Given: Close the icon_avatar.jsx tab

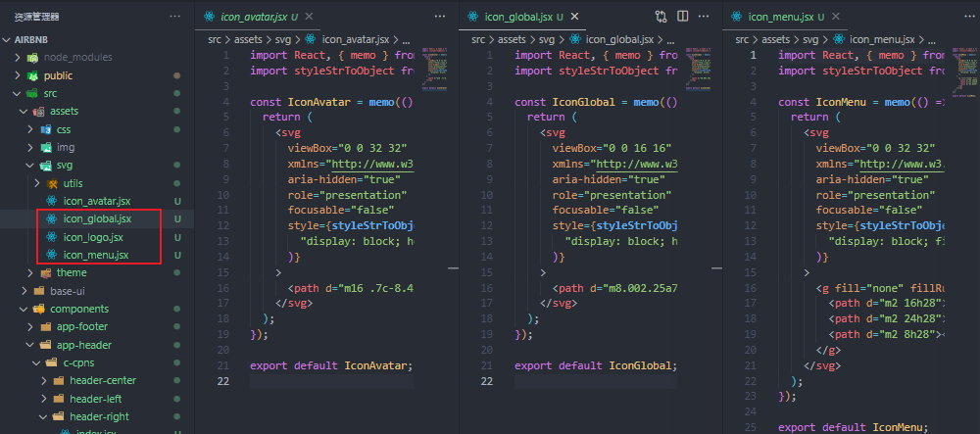Looking at the screenshot, I should (309, 17).
